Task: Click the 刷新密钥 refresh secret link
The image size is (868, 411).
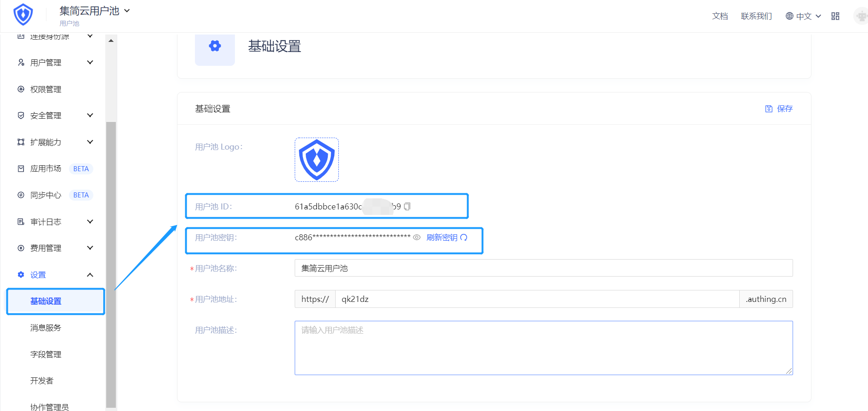Action: tap(442, 237)
